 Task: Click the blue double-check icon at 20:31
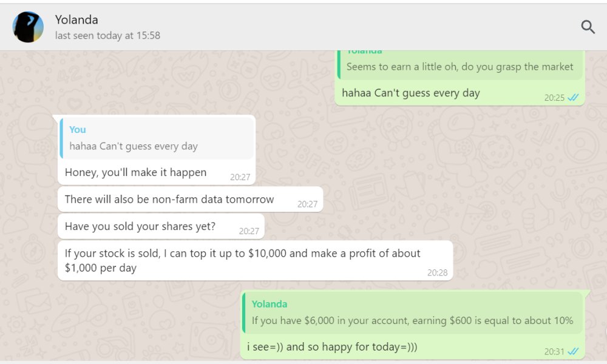pos(573,351)
